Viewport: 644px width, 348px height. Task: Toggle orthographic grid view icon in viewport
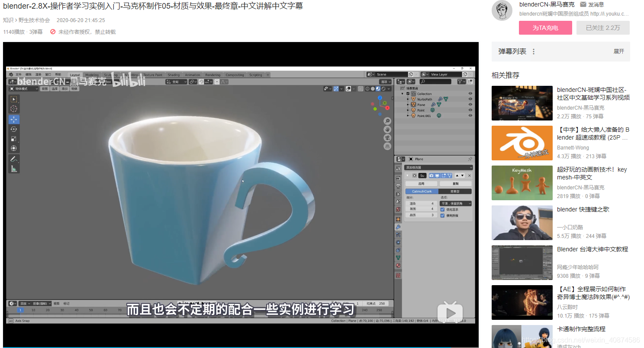[x=387, y=146]
